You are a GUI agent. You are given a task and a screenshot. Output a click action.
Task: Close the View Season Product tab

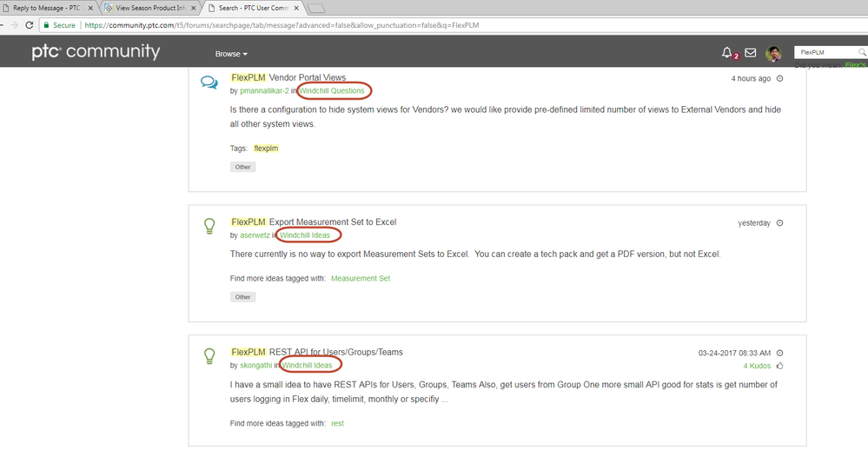[x=193, y=8]
